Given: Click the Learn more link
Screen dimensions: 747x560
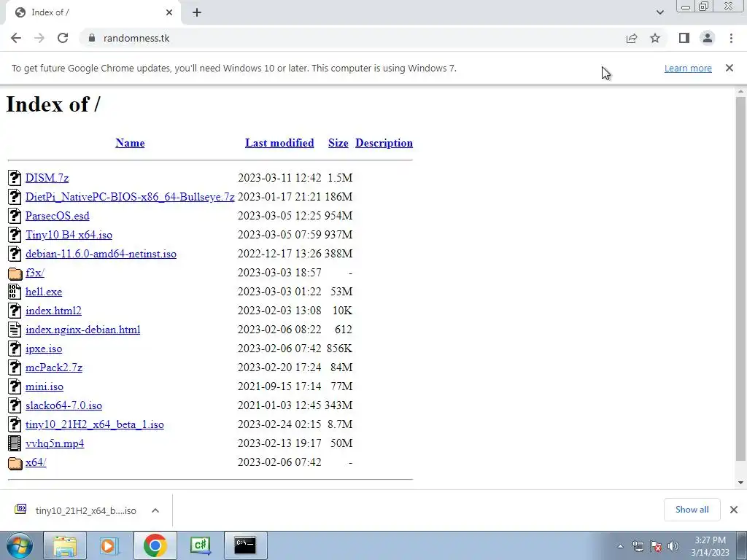Looking at the screenshot, I should 688,68.
